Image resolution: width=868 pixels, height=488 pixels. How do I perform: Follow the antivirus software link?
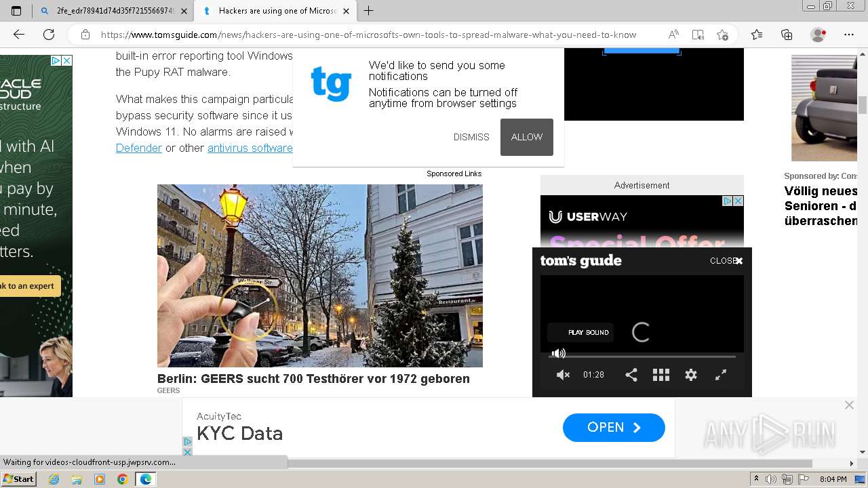click(x=250, y=148)
